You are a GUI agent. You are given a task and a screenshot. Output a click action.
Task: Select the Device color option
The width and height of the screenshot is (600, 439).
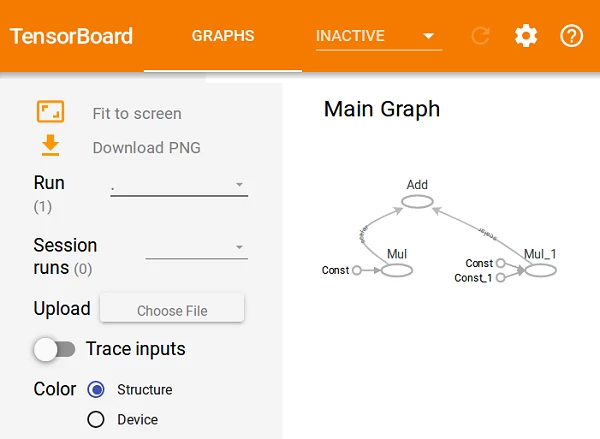click(x=96, y=420)
